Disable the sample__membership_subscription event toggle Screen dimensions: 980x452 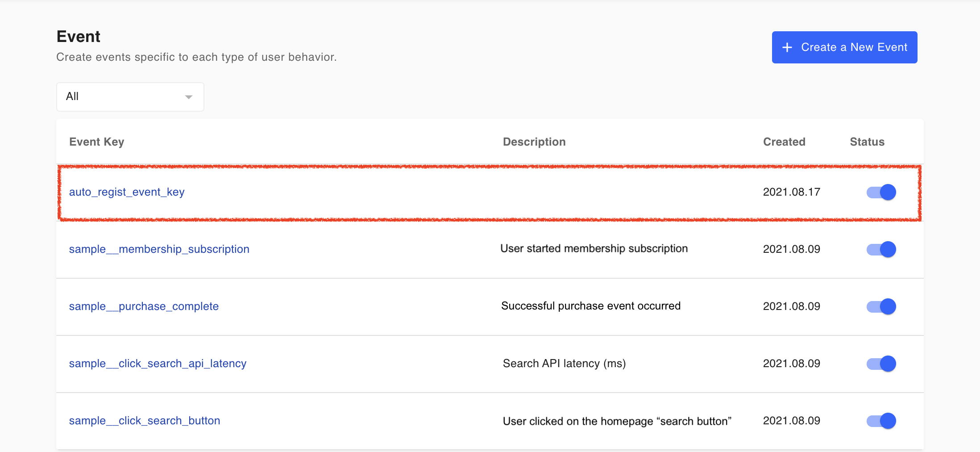click(x=881, y=249)
